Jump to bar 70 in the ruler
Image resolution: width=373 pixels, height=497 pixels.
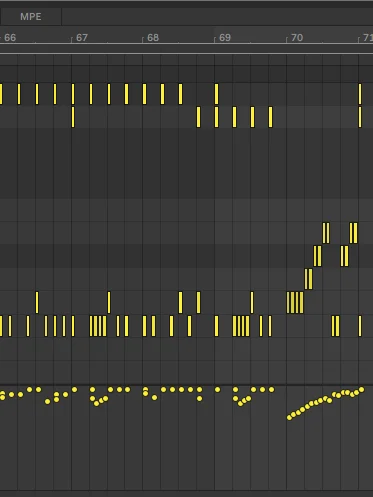(297, 38)
